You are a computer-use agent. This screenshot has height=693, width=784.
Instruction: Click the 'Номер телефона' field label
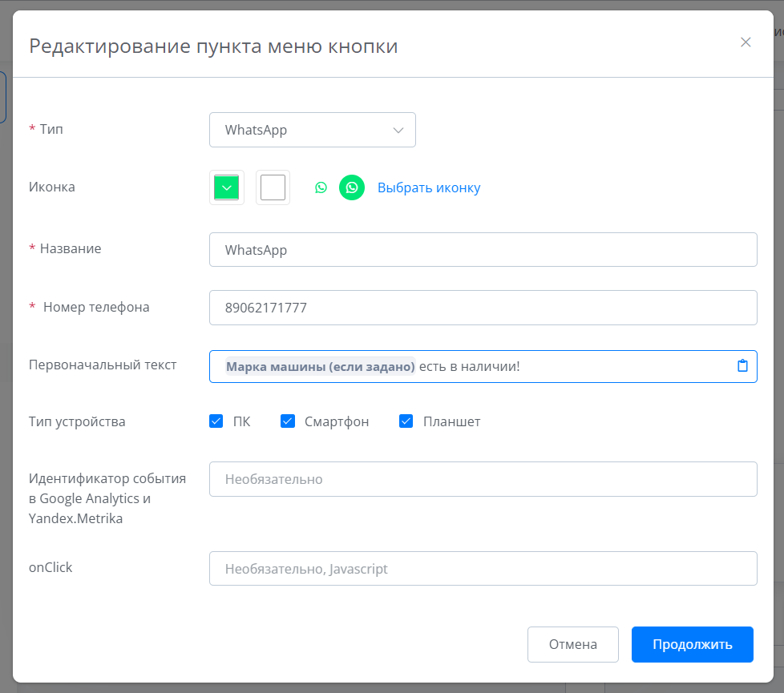(x=95, y=307)
